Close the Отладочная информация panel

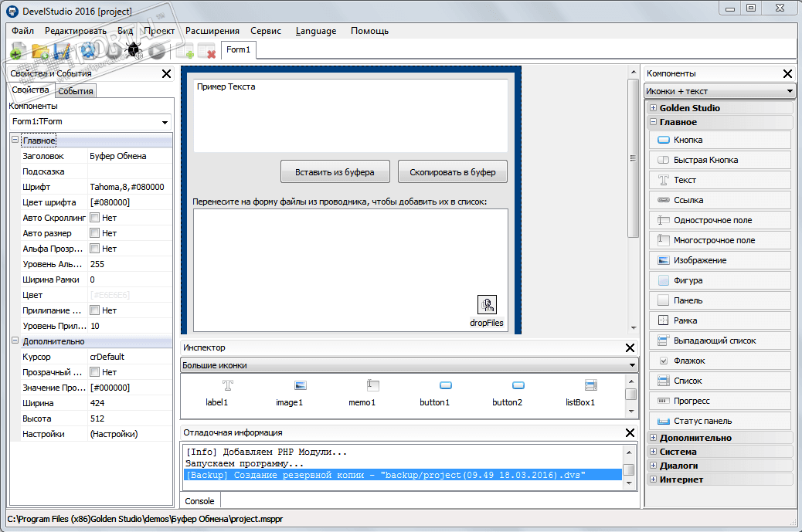pos(630,433)
